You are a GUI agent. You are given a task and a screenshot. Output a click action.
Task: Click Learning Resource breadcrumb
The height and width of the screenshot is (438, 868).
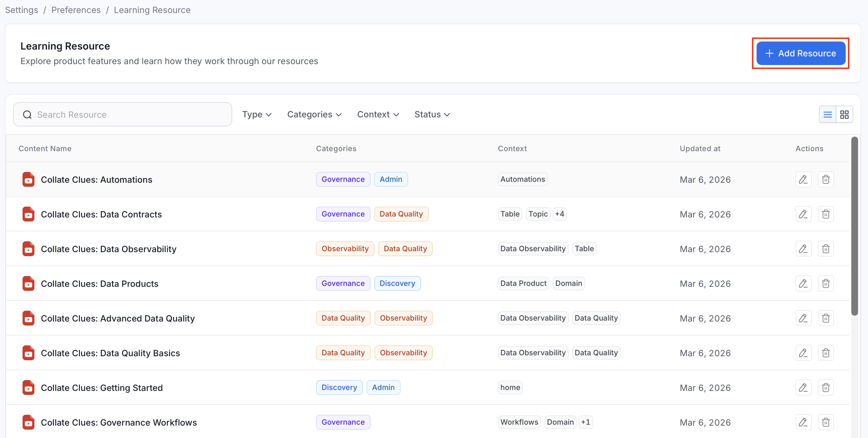tap(152, 10)
